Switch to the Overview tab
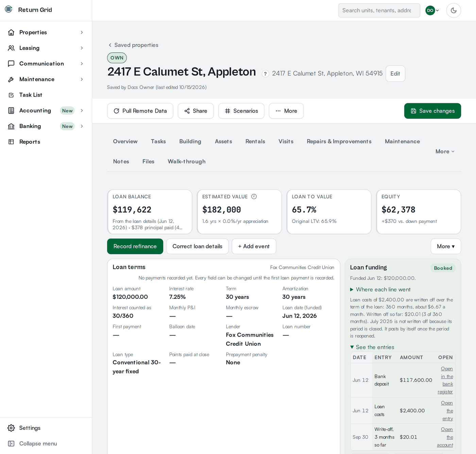The height and width of the screenshot is (454, 476). click(125, 141)
